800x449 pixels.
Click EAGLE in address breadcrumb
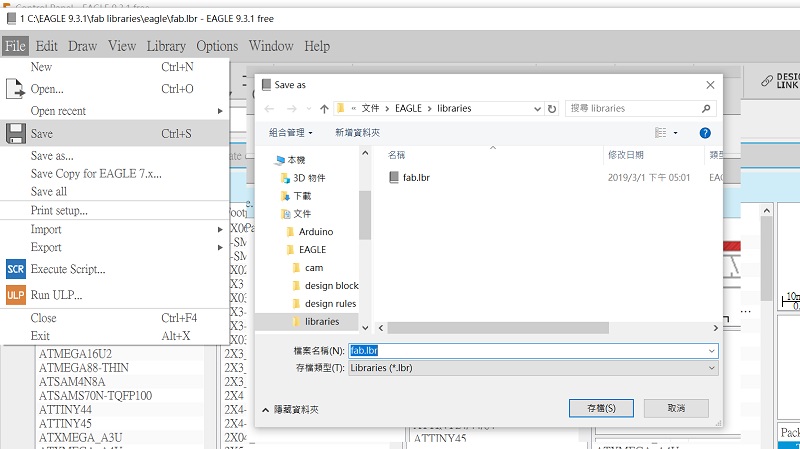coord(408,109)
